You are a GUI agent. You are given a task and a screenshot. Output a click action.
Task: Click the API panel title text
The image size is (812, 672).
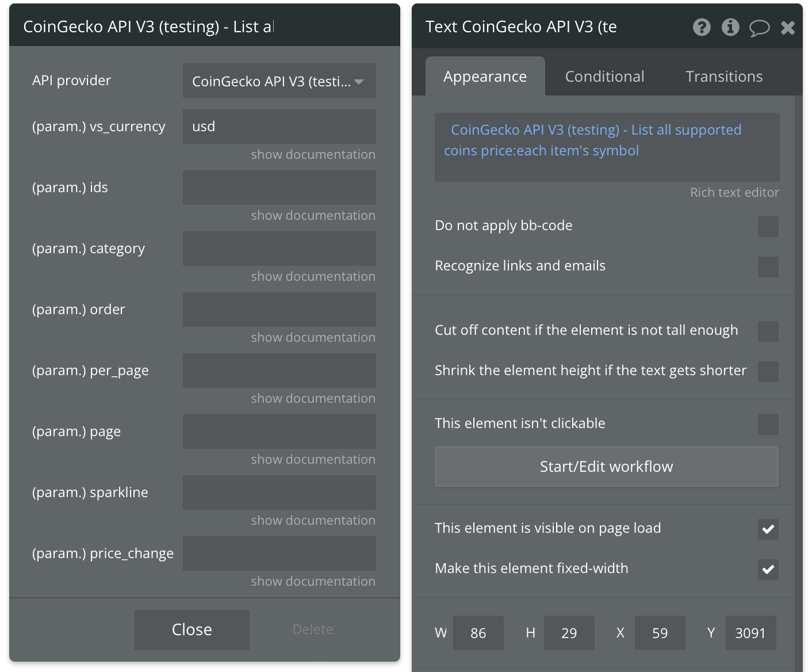point(148,26)
